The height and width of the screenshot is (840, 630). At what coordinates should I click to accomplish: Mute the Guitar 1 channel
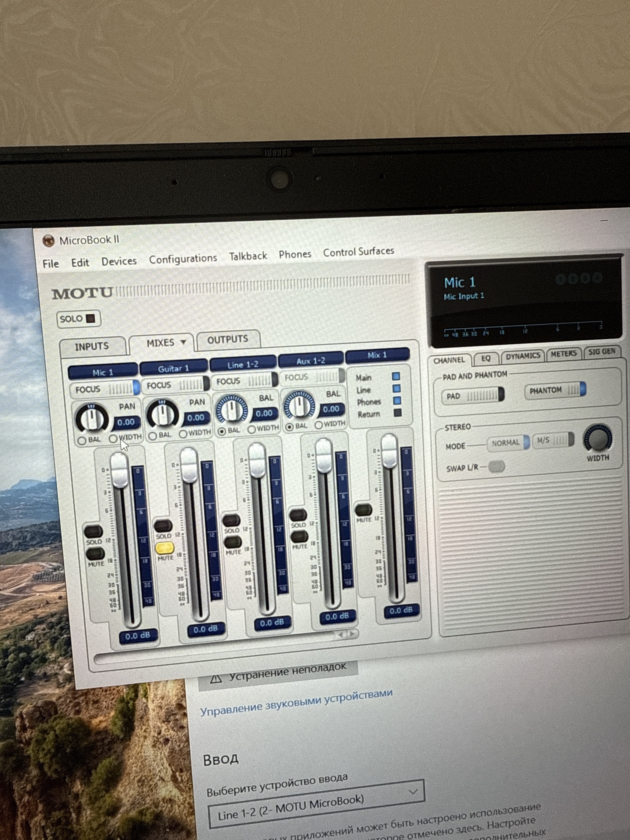(x=165, y=547)
